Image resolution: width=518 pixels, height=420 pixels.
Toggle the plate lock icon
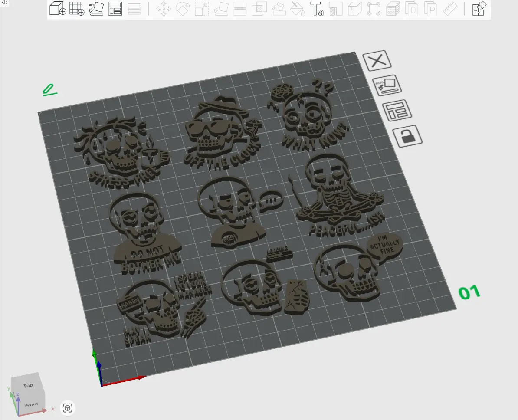tap(407, 136)
